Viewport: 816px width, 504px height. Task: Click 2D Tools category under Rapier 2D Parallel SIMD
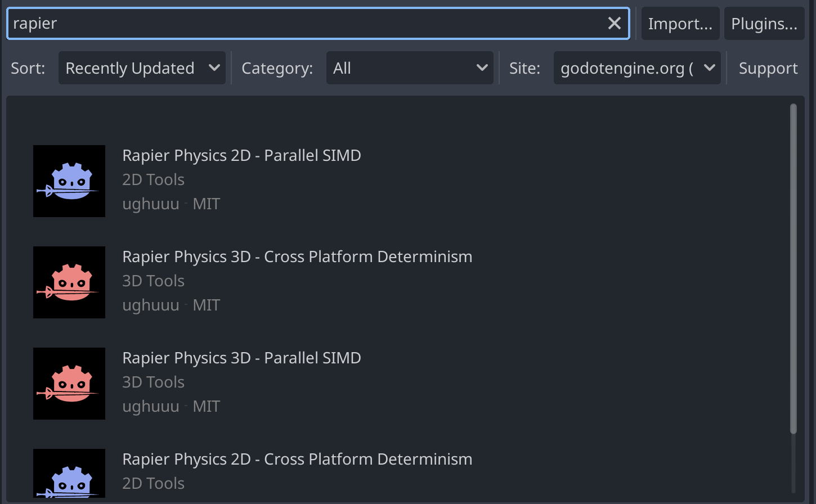(x=153, y=179)
